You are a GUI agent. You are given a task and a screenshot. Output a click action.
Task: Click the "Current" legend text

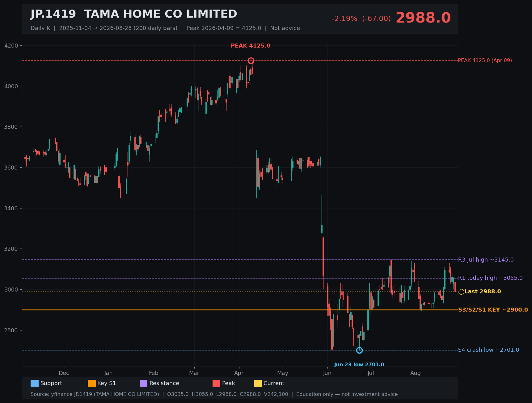[x=274, y=383]
